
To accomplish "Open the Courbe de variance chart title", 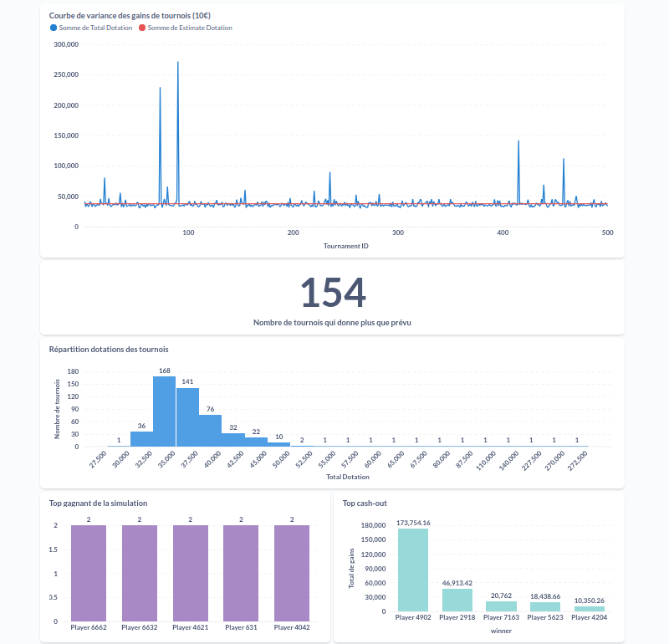I will click(x=130, y=15).
